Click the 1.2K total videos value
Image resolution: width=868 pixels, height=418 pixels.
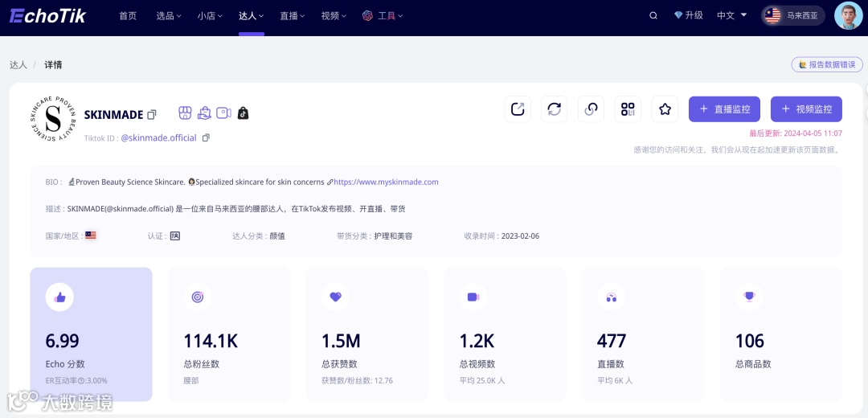pos(477,341)
